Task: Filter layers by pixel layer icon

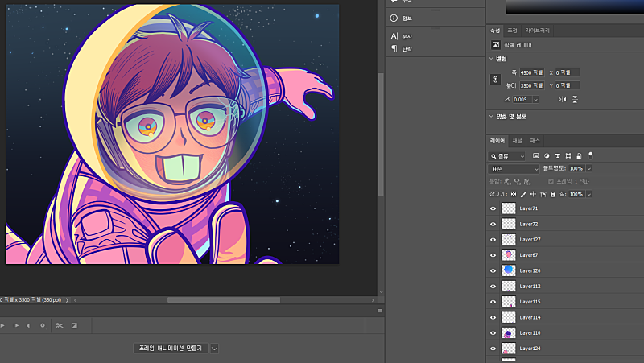Action: (x=535, y=155)
